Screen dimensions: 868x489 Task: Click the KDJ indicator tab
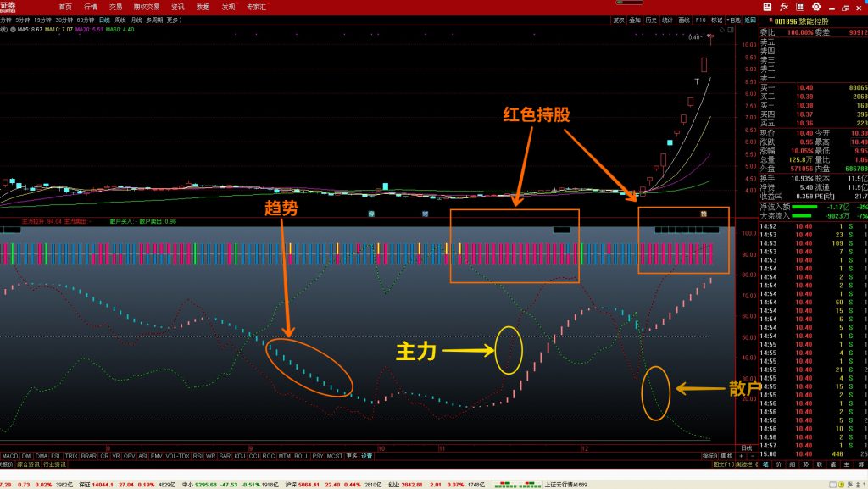(x=238, y=456)
